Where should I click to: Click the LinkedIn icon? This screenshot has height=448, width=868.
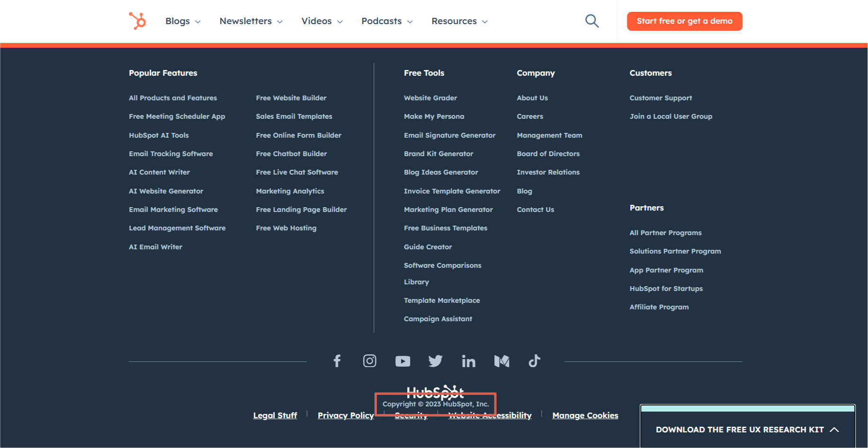click(x=468, y=361)
